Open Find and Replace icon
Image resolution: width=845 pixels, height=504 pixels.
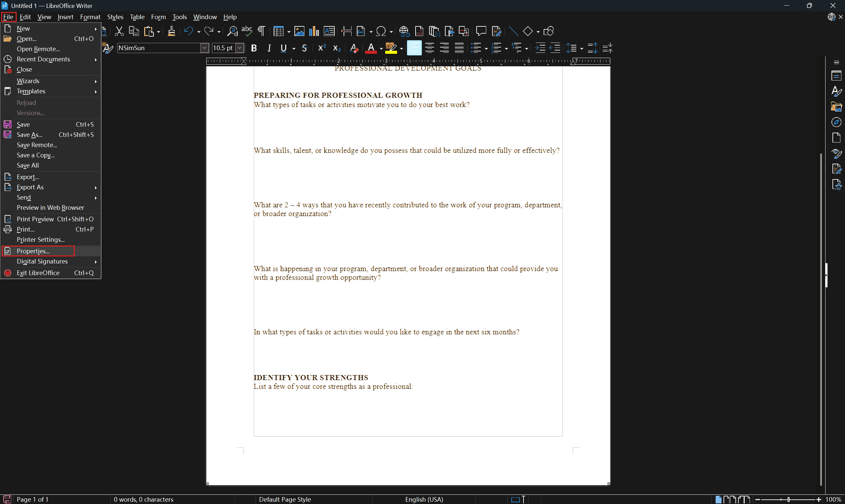tap(232, 31)
